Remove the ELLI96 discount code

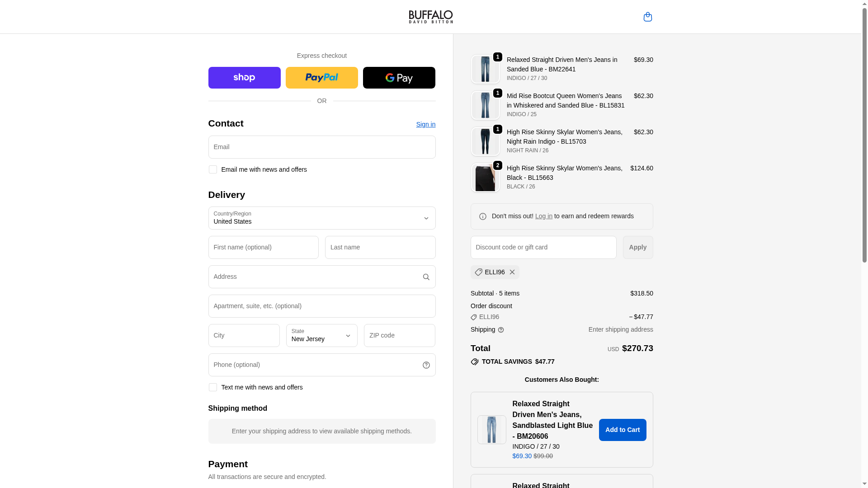tap(512, 272)
